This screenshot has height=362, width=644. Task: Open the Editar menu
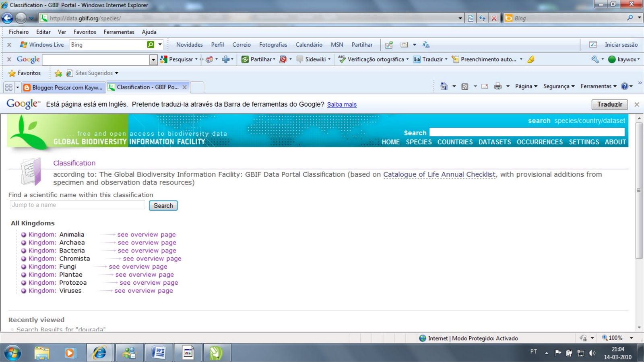tap(43, 32)
